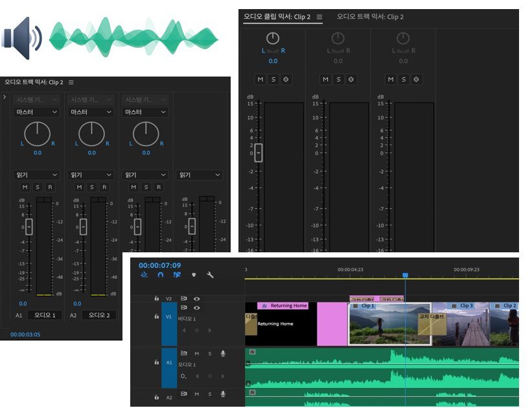
Task: Click the voice-over microphone on track A1
Action: 223,354
